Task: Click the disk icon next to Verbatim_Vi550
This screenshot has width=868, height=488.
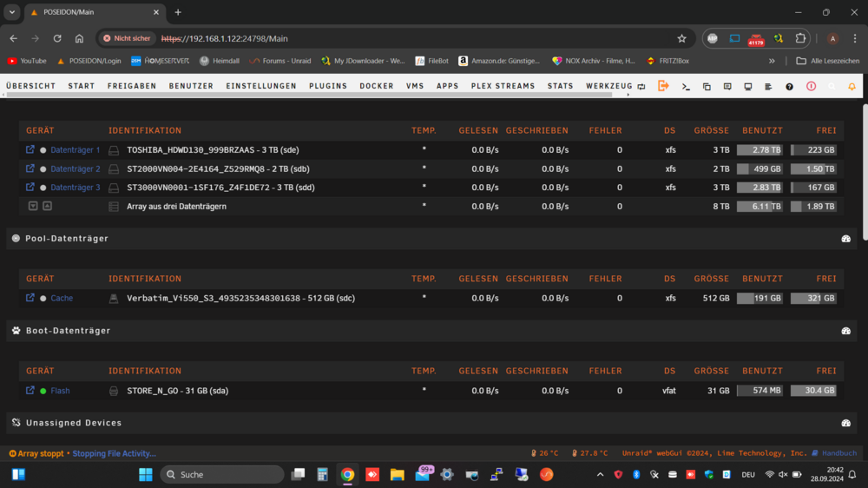Action: click(114, 299)
